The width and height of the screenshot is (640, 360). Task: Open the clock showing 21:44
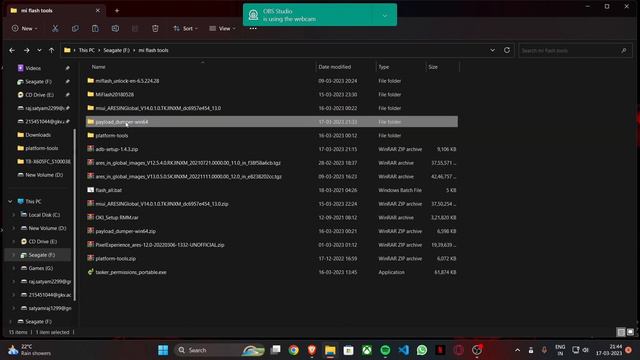pyautogui.click(x=609, y=350)
